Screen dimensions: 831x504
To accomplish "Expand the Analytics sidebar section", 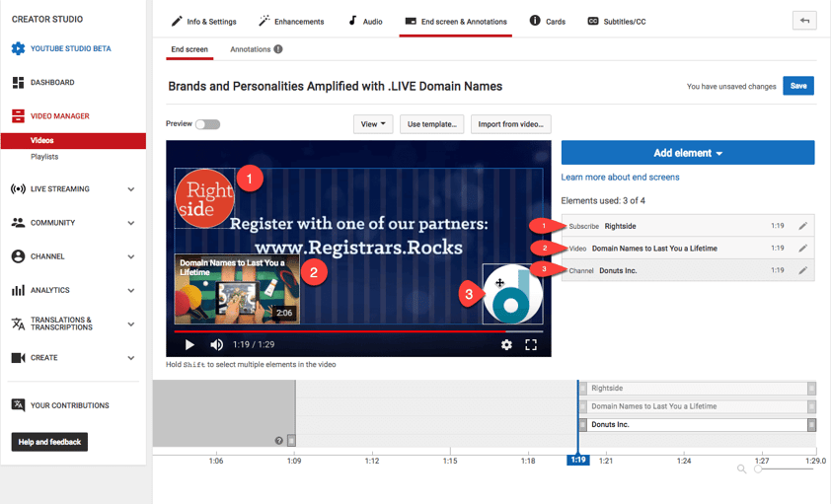I will (130, 291).
